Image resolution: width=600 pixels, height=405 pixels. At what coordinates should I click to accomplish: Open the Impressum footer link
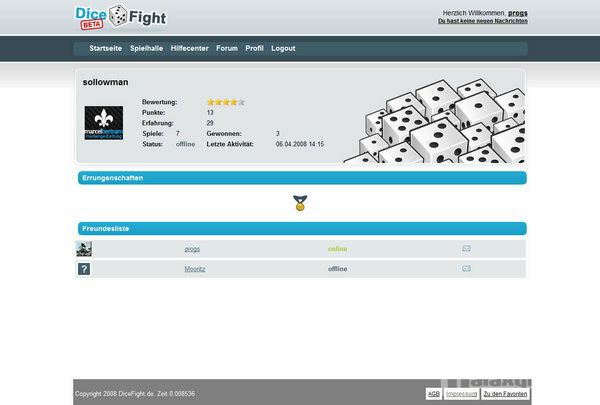(x=461, y=394)
